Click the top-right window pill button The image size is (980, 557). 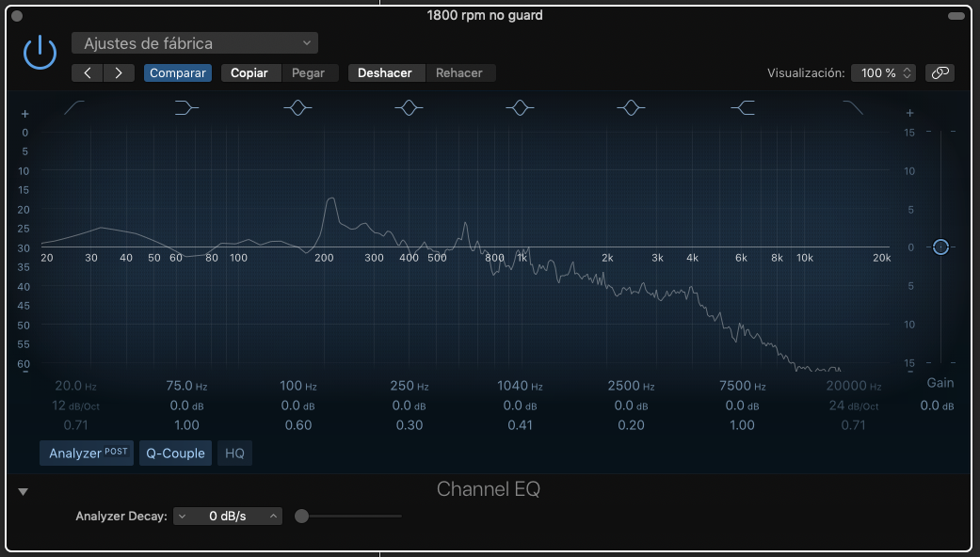[956, 16]
